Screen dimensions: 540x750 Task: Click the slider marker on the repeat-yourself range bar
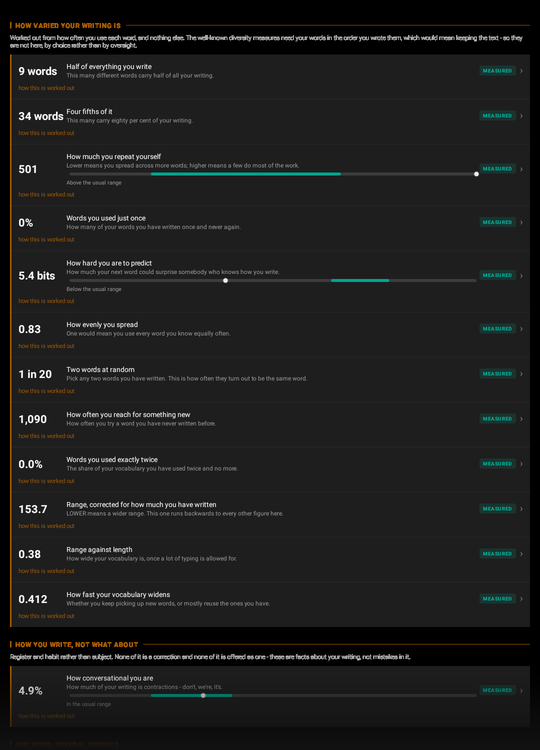(476, 174)
